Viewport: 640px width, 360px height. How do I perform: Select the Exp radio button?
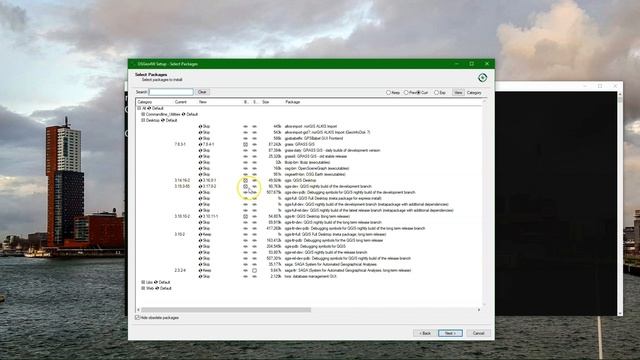point(436,93)
